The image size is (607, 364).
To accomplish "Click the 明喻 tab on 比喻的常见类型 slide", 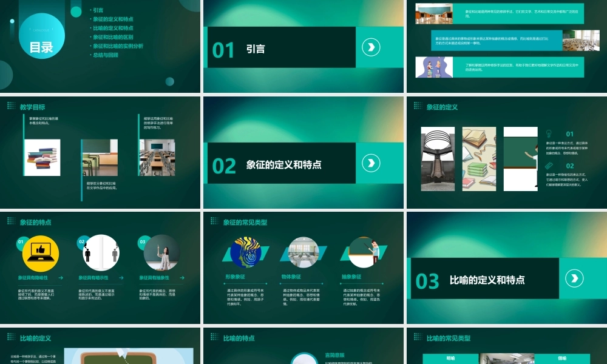I will (x=450, y=359).
